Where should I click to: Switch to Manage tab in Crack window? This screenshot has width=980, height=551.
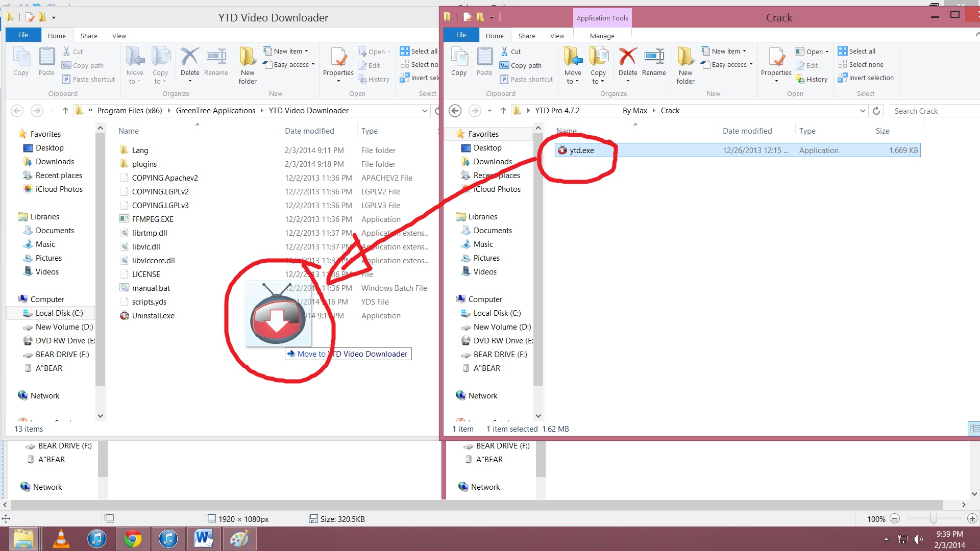point(602,36)
